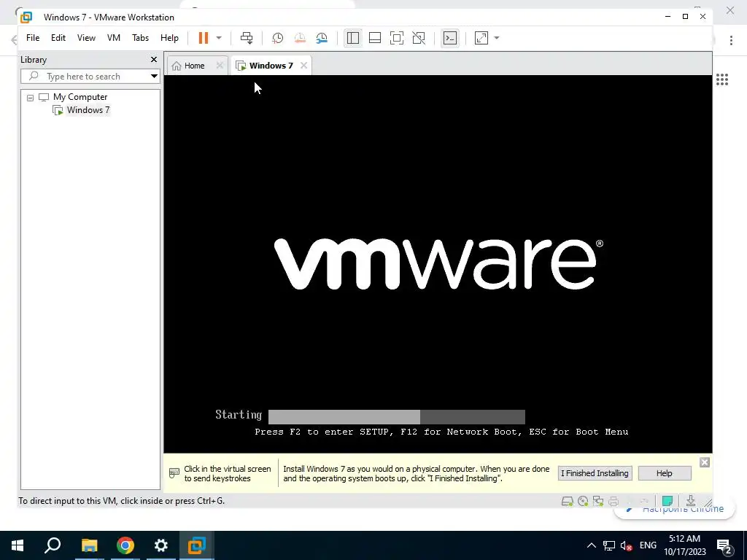Click the I Finished Installing button
The width and height of the screenshot is (747, 560).
pos(595,472)
